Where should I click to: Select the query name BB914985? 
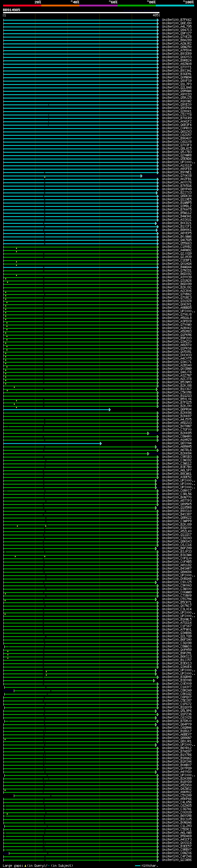[x=11, y=10]
